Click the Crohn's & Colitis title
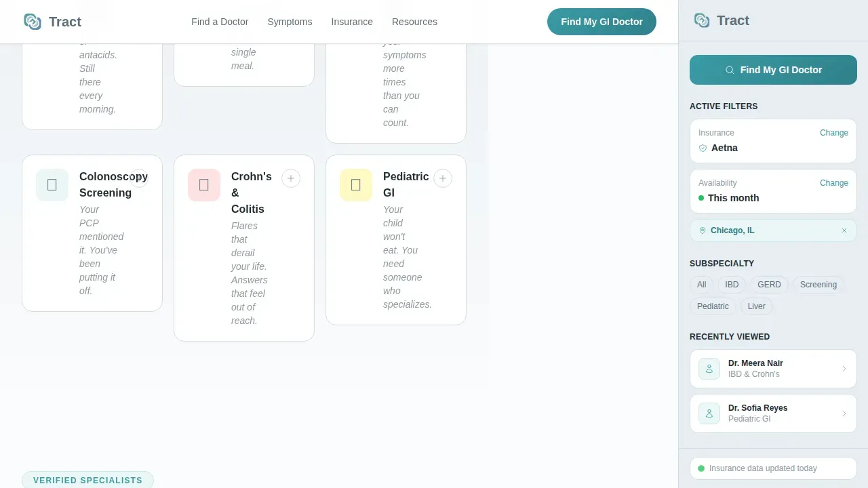 click(252, 192)
